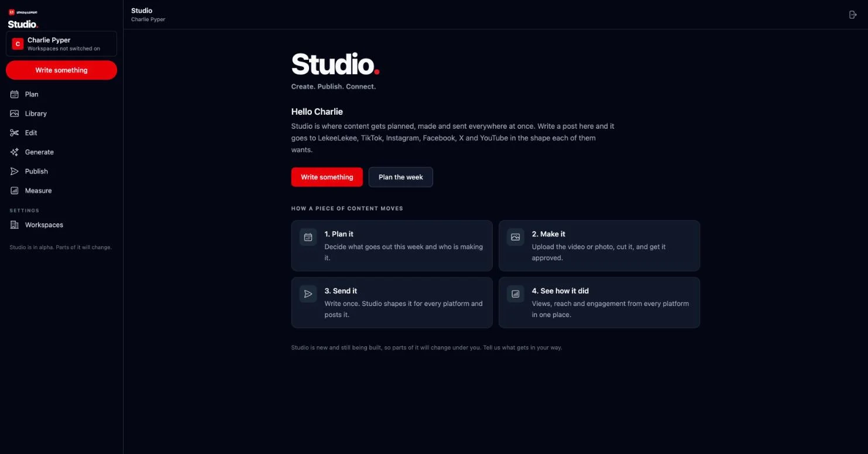Click the HOW A PIECE OF CONTENT MOVES heading
868x454 pixels.
point(347,208)
